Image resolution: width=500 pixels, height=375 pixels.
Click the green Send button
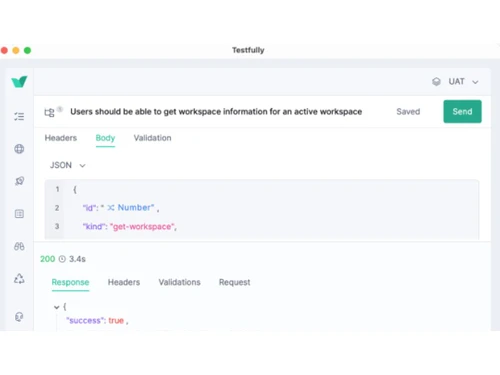tap(462, 111)
